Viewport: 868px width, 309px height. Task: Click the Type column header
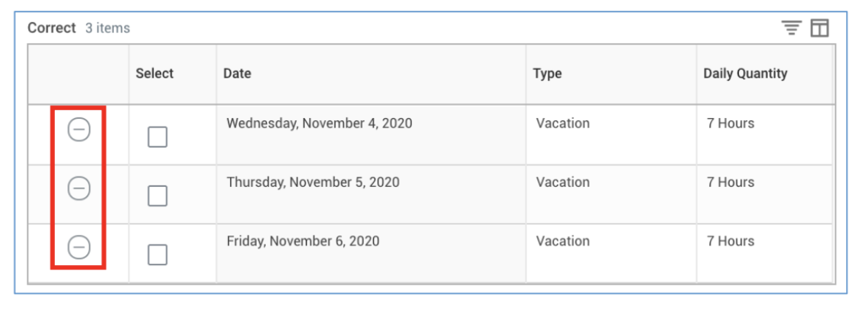547,73
